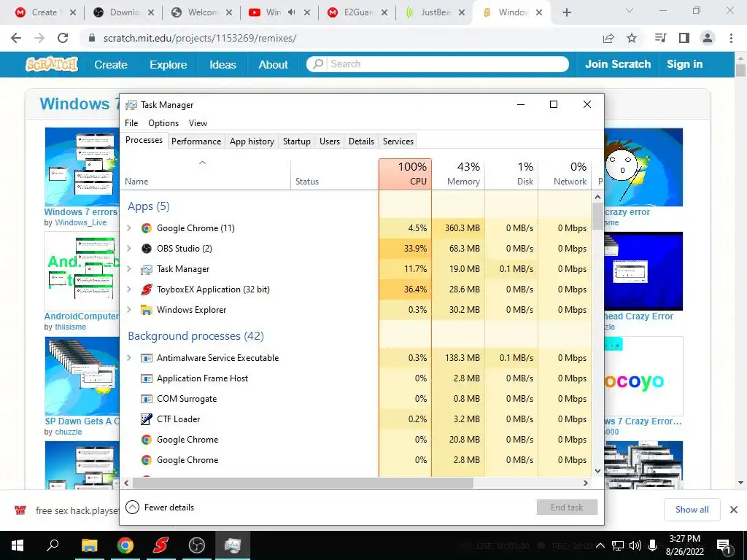747x560 pixels.
Task: Expand the ToyboxEX Application row
Action: (128, 289)
